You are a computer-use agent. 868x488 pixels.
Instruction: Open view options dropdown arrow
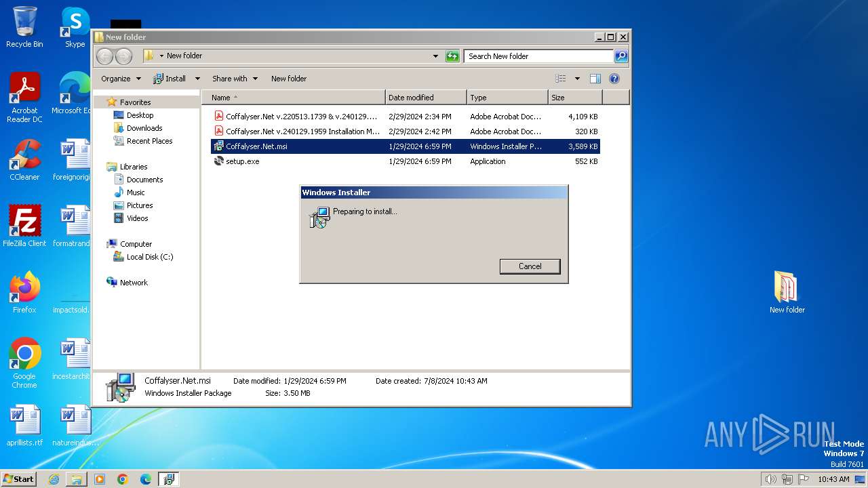577,79
